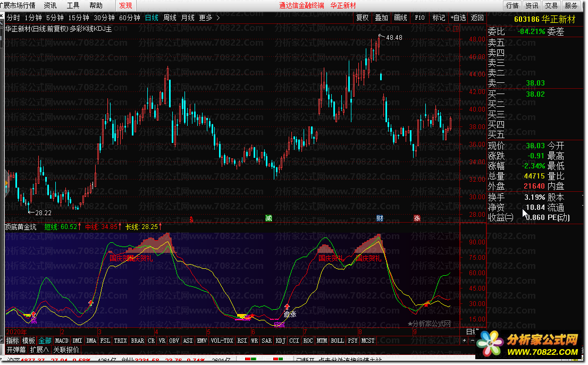
Task: Click the diamond icon above the price axis
Action: click(x=448, y=29)
